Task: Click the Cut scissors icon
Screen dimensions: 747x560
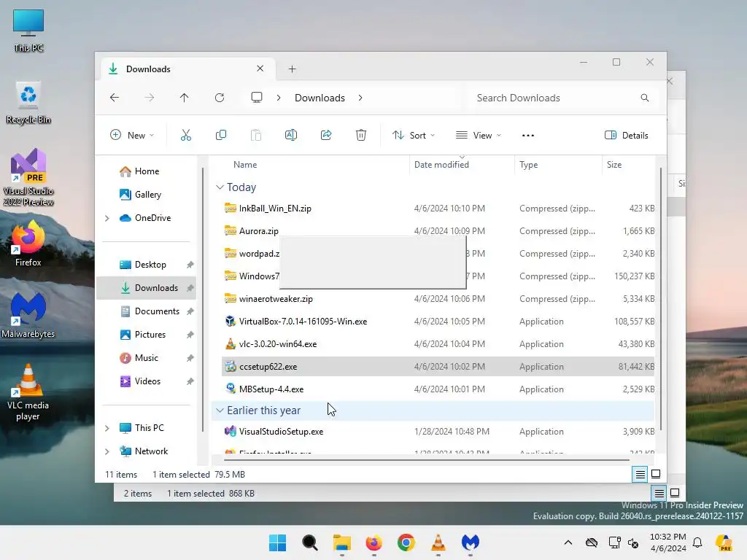Action: [186, 135]
